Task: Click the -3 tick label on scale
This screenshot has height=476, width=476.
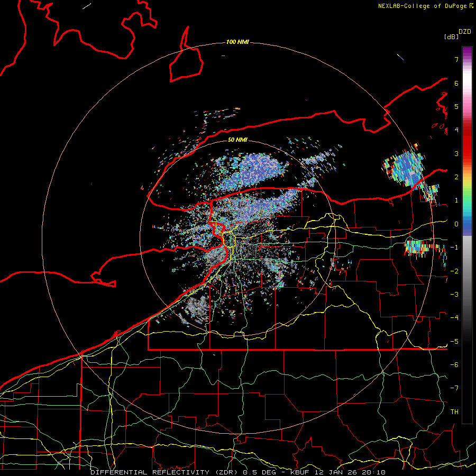Action: (454, 295)
